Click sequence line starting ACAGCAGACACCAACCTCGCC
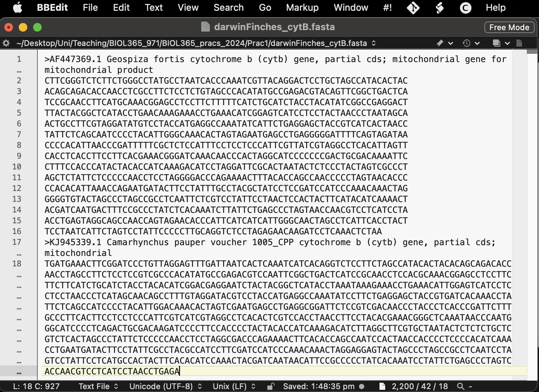This screenshot has width=539, height=392. (x=226, y=91)
